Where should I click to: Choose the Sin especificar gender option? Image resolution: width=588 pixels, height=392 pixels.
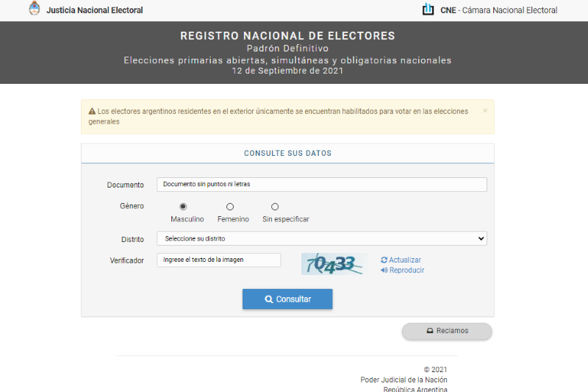point(275,207)
